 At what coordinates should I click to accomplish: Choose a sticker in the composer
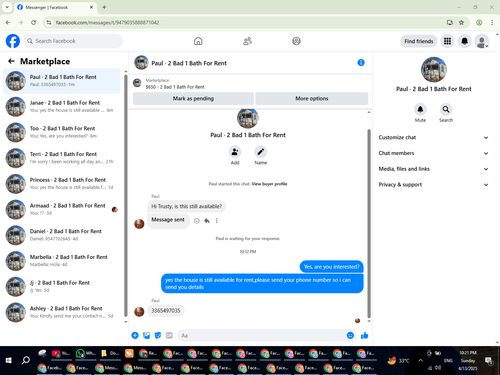tap(158, 335)
